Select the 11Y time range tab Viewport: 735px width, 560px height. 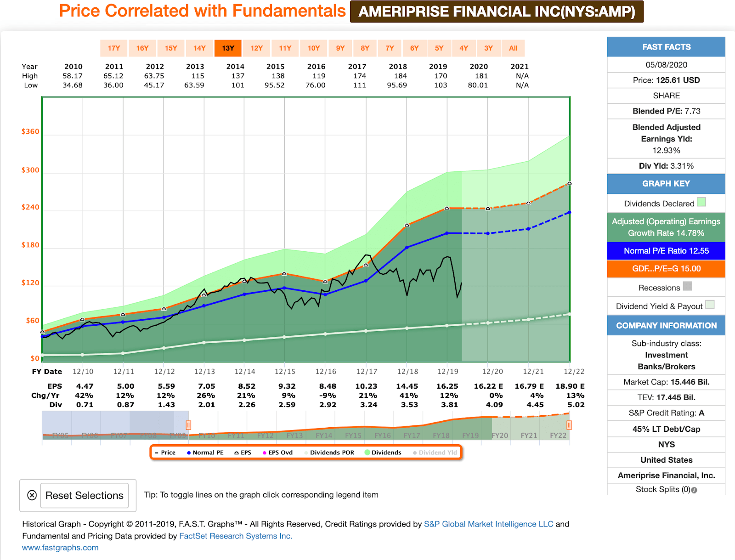tap(285, 48)
